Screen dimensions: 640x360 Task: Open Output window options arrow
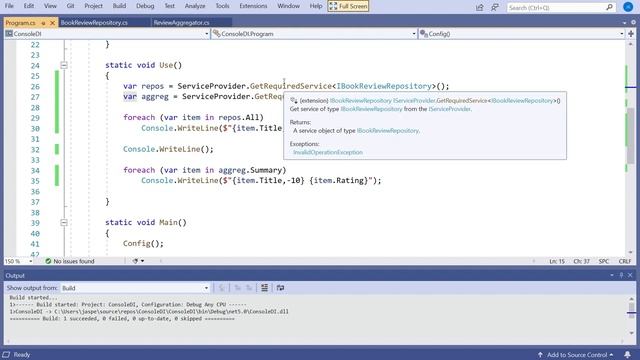click(x=612, y=276)
